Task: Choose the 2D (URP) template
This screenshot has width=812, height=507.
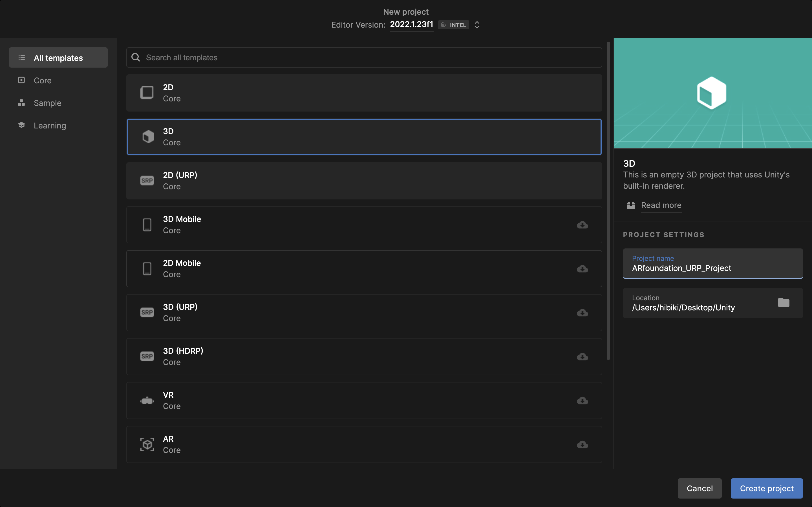Action: pos(364,181)
